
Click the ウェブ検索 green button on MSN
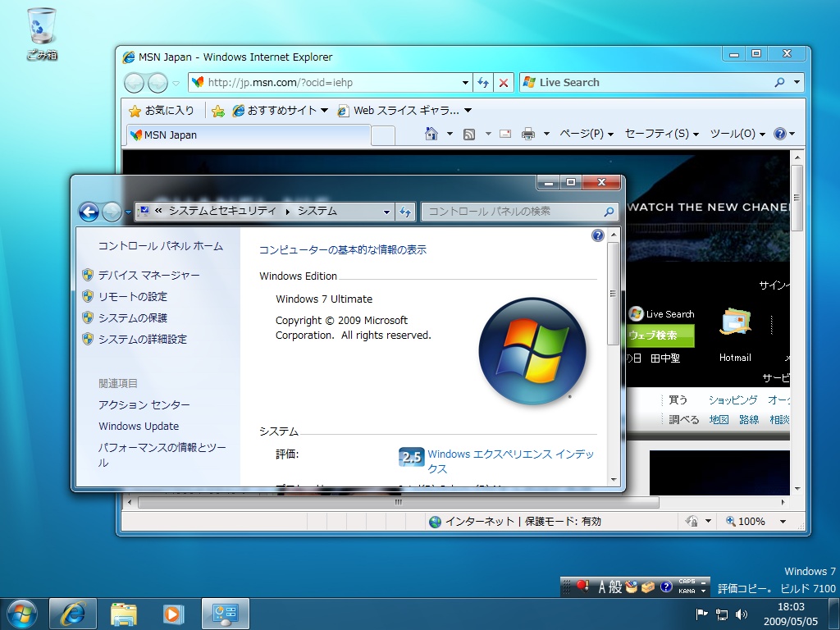[x=660, y=336]
